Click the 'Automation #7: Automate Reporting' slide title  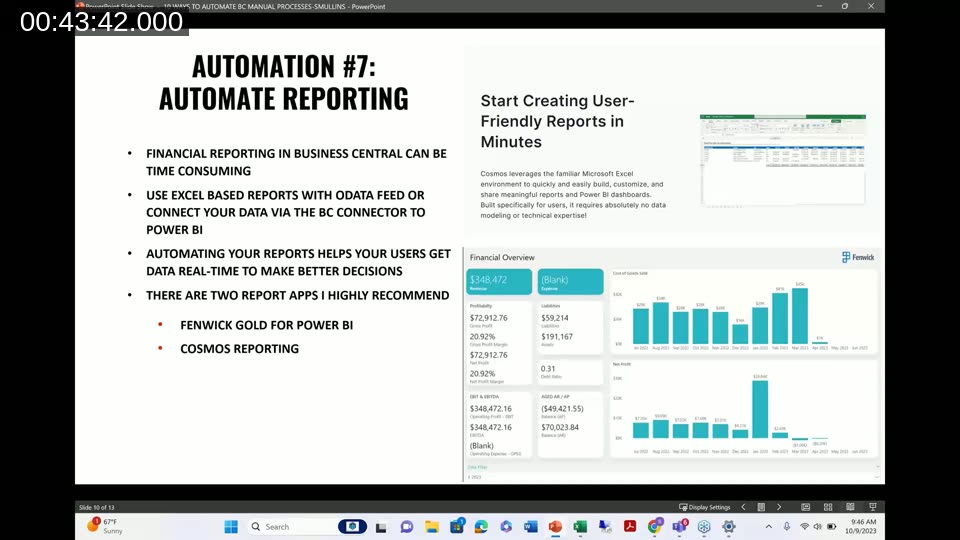click(283, 83)
